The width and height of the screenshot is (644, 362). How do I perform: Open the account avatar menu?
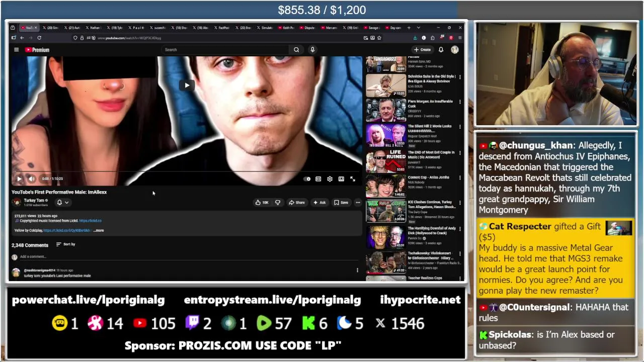[455, 50]
